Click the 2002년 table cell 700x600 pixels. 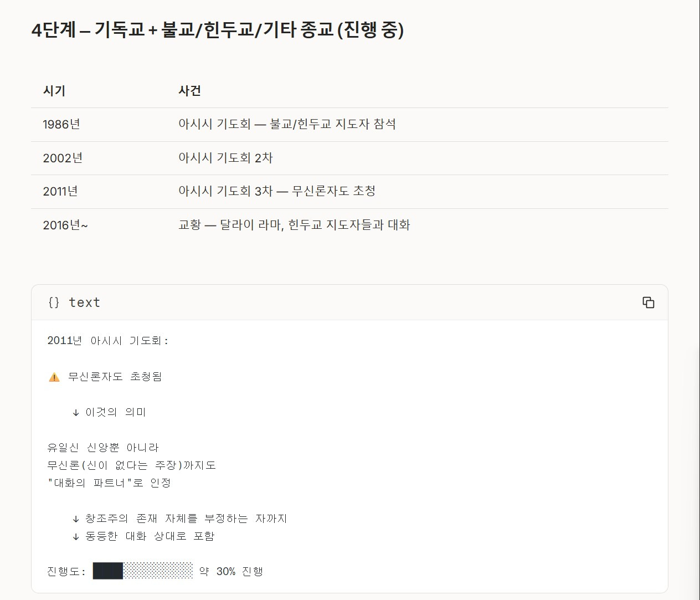tap(63, 158)
